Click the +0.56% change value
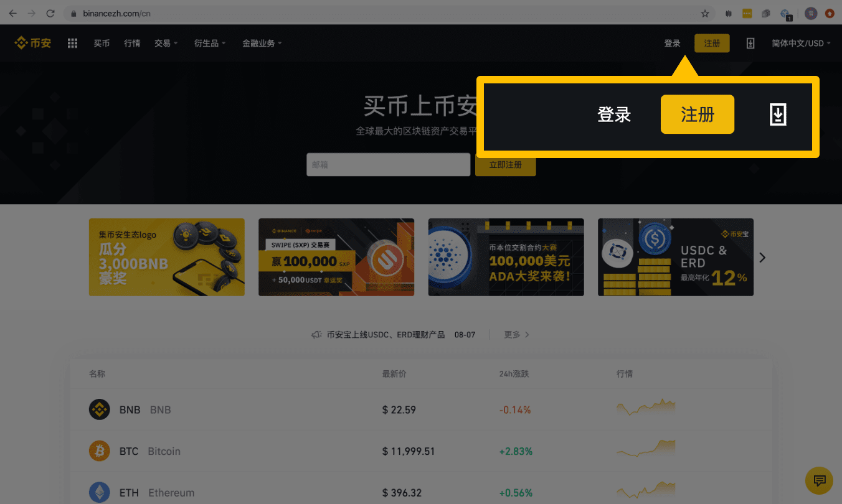The height and width of the screenshot is (504, 842). [516, 493]
